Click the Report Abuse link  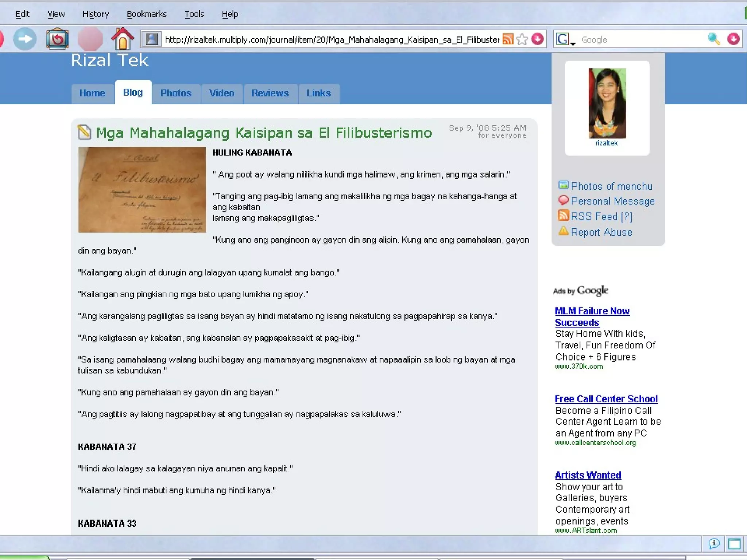pos(601,232)
